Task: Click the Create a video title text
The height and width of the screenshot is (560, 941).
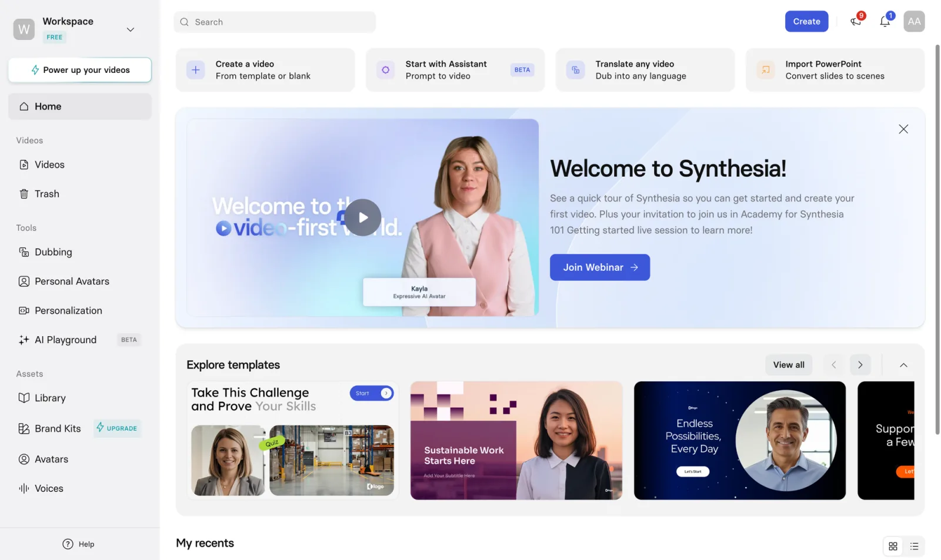Action: click(245, 64)
